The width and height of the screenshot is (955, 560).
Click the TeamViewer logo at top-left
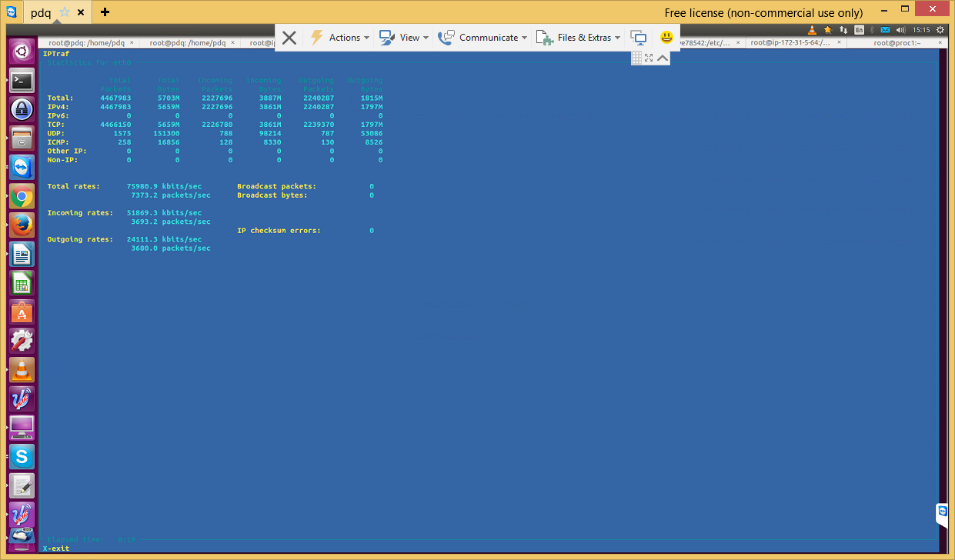click(x=12, y=12)
